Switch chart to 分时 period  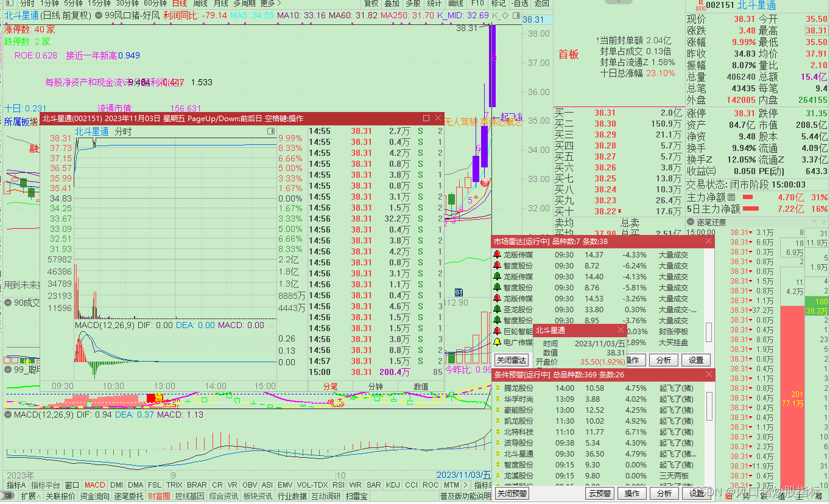tap(27, 4)
